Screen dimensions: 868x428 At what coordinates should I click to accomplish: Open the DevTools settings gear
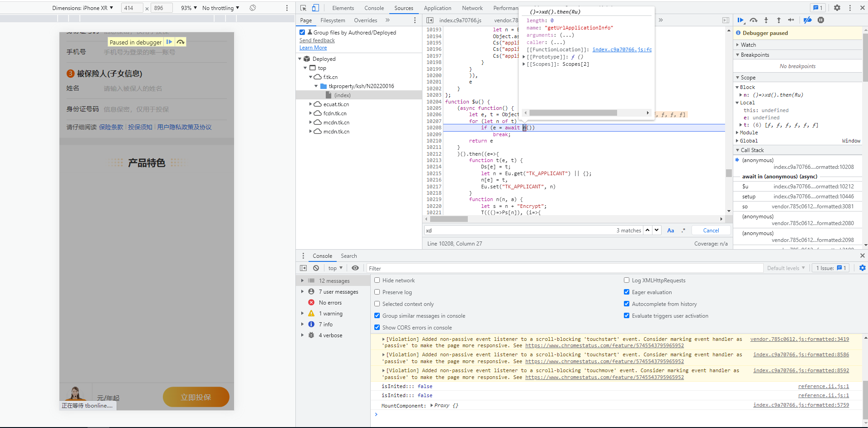837,8
